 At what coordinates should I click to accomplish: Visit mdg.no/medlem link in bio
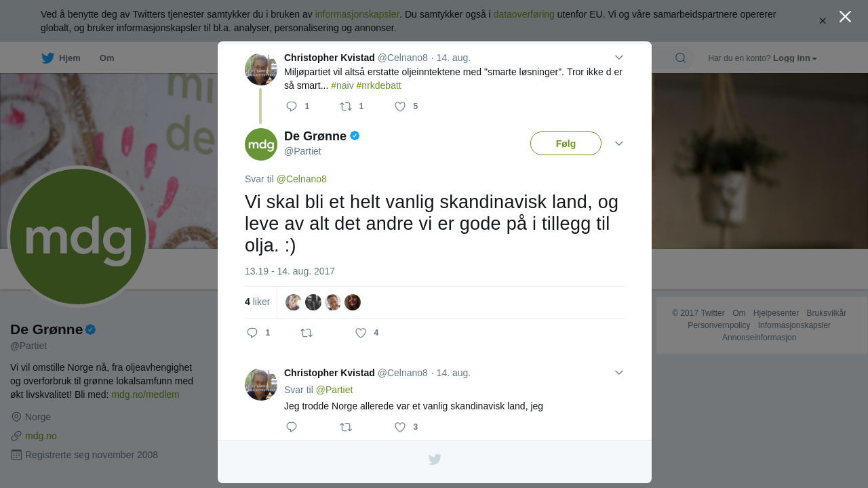(145, 394)
